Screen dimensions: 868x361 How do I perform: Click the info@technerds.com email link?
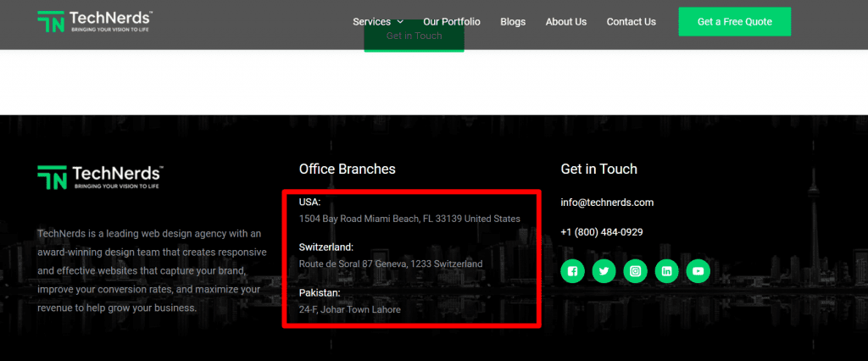[607, 203]
